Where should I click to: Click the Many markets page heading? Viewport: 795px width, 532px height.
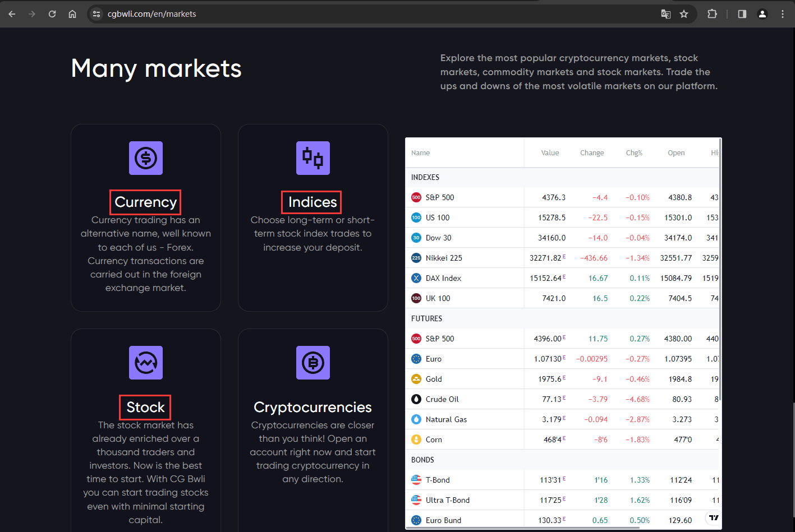pyautogui.click(x=157, y=68)
